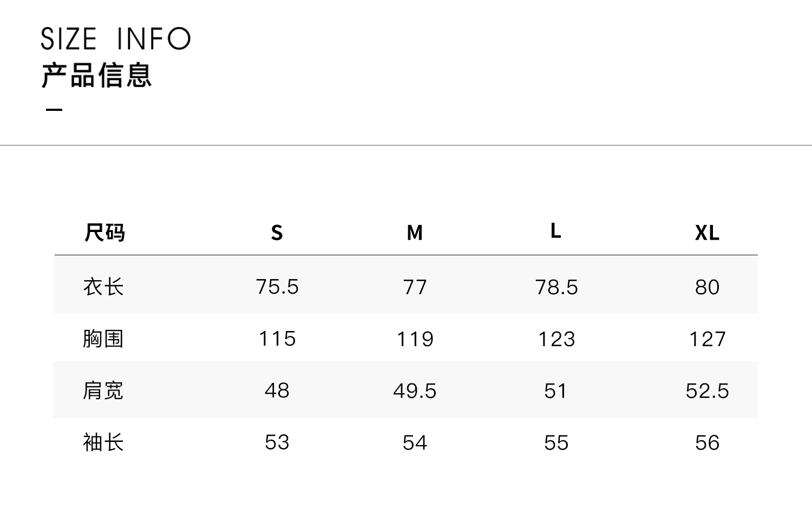Click the 75.5 garment length value
Image resolution: width=812 pixels, height=516 pixels.
(x=277, y=287)
